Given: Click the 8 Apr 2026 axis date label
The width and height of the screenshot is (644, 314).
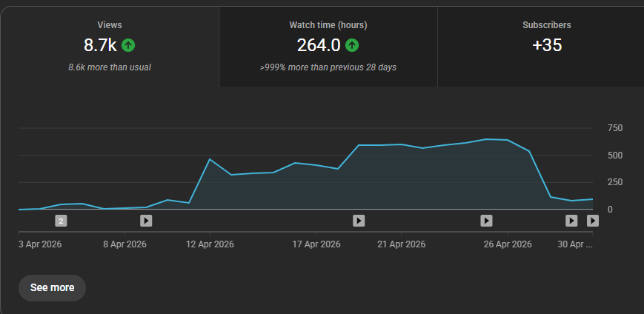Looking at the screenshot, I should pyautogui.click(x=125, y=244).
